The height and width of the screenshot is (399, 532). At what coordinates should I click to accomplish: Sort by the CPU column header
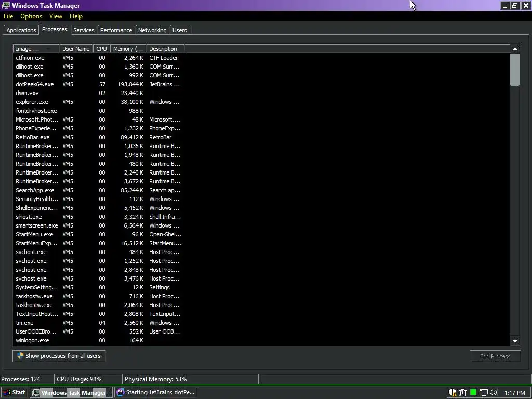tap(101, 49)
